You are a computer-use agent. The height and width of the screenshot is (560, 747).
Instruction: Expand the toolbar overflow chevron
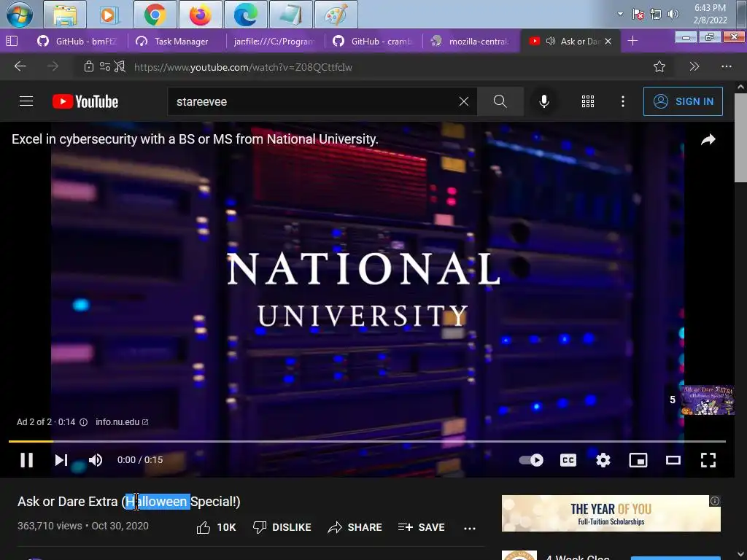(x=694, y=66)
